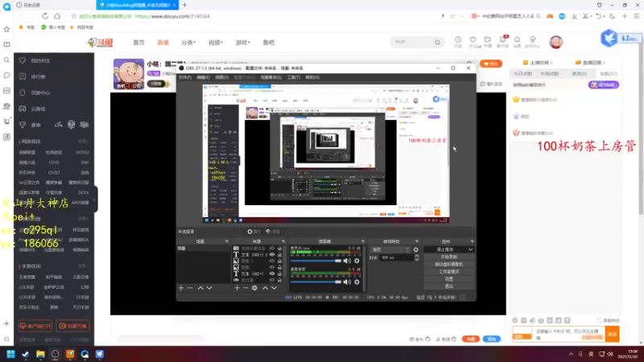Click 启动虚拟摄像机 in OBS controls
This screenshot has height=362, width=644.
pos(449,265)
